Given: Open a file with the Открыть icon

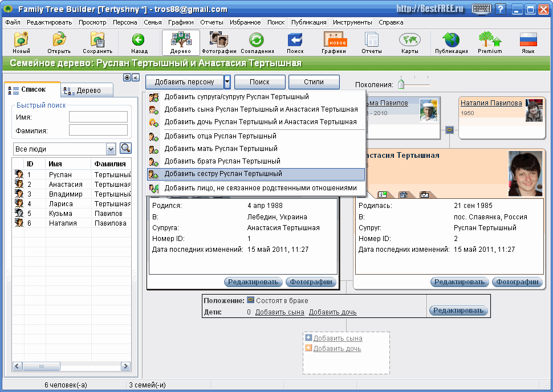Looking at the screenshot, I should (x=59, y=42).
